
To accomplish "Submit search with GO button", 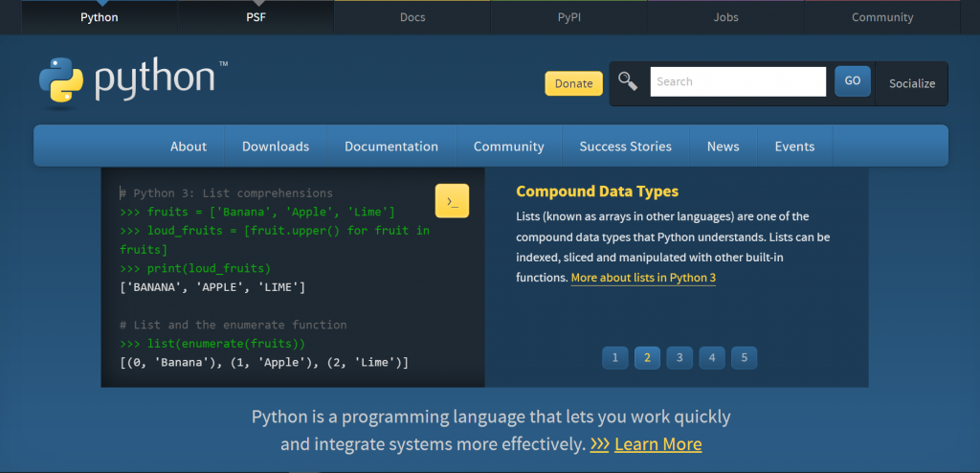I will (x=853, y=81).
